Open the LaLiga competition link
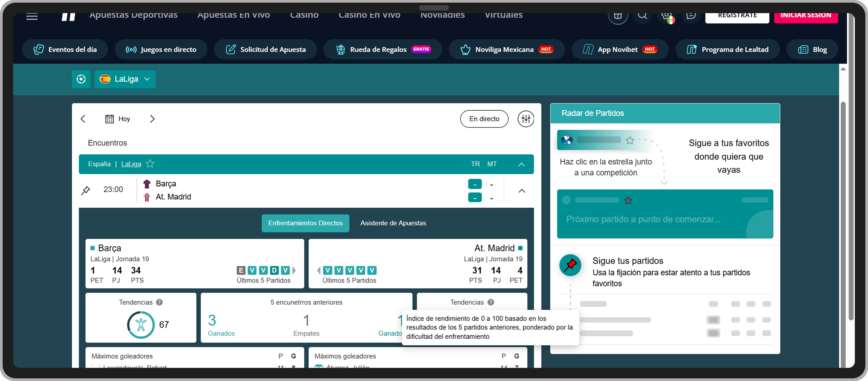The width and height of the screenshot is (868, 381). tap(131, 164)
